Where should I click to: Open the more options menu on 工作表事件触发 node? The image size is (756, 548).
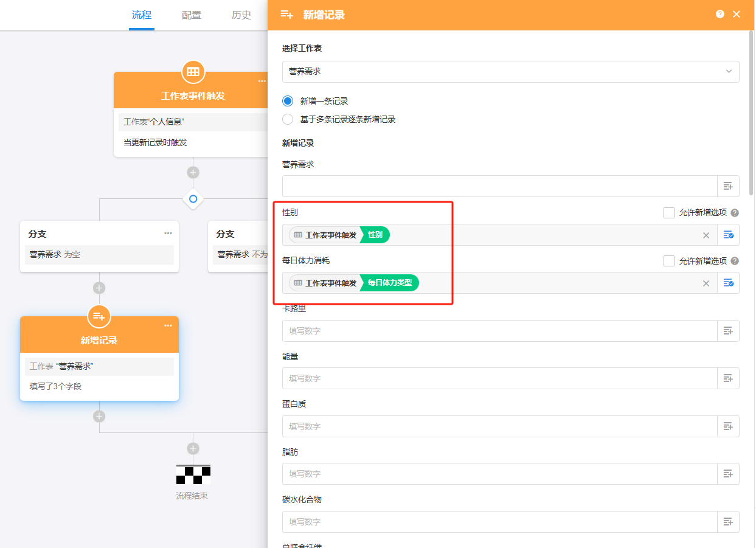pos(262,82)
